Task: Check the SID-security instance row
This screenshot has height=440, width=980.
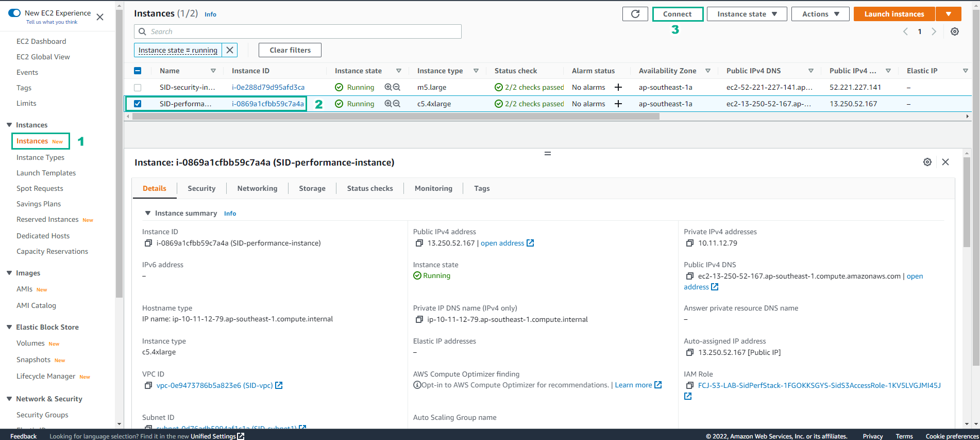Action: tap(138, 87)
